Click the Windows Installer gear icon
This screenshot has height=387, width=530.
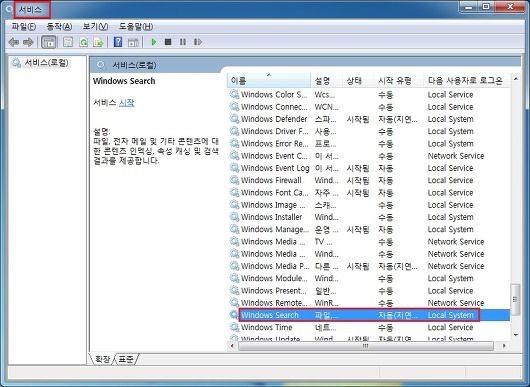pos(234,217)
